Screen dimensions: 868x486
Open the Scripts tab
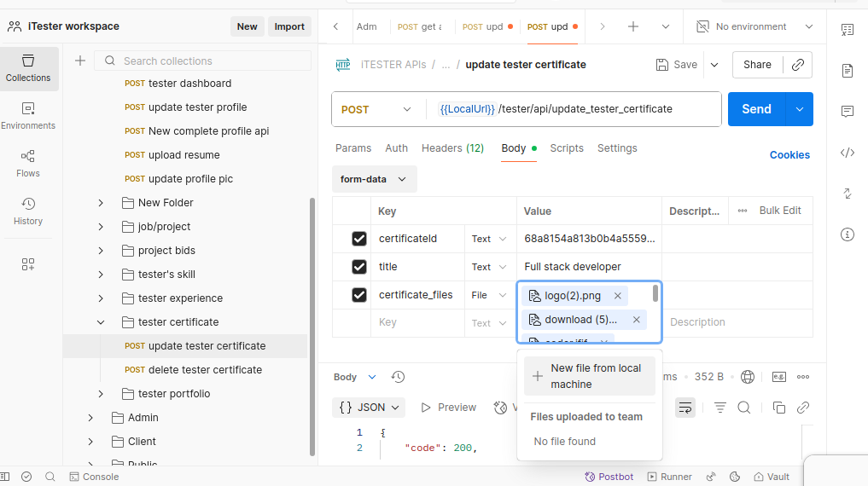(566, 148)
